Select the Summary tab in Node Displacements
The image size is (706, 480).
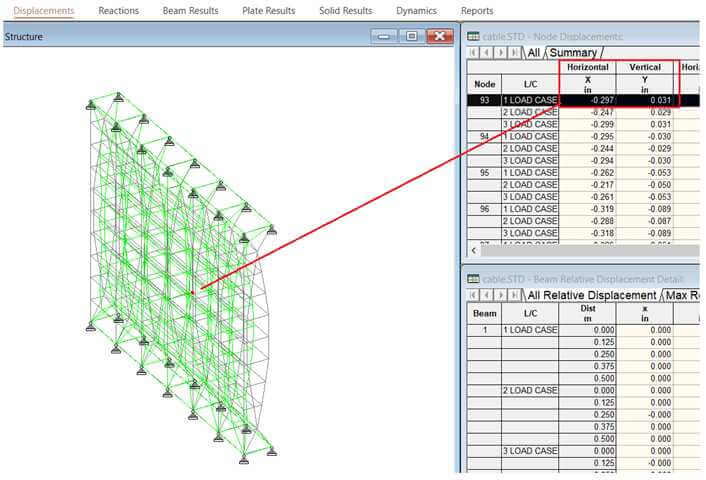[x=573, y=53]
